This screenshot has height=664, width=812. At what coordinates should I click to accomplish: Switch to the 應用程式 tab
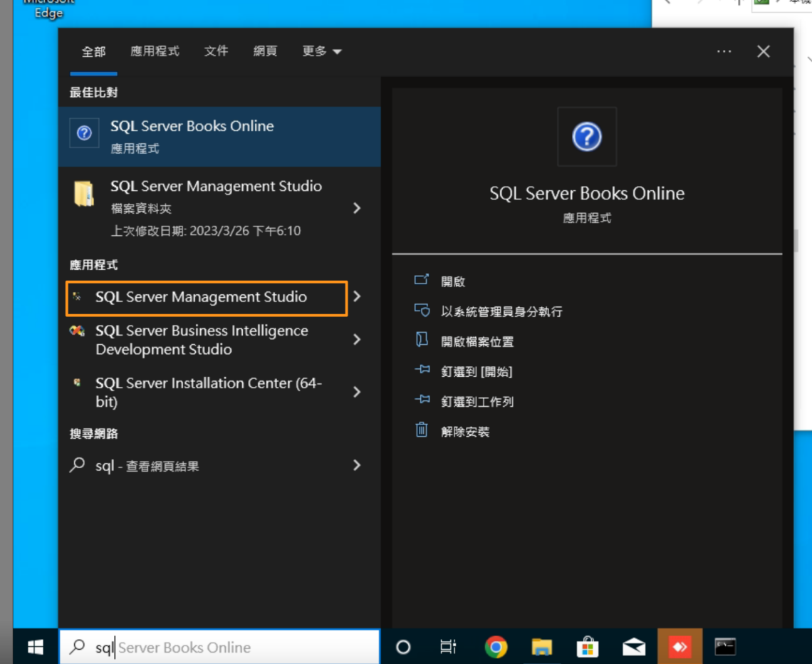(x=155, y=51)
